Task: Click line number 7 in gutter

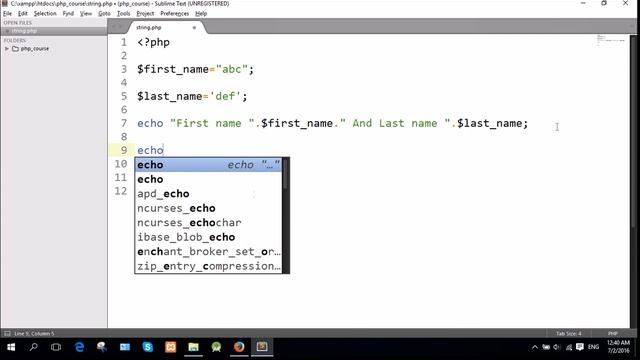Action: pos(124,123)
